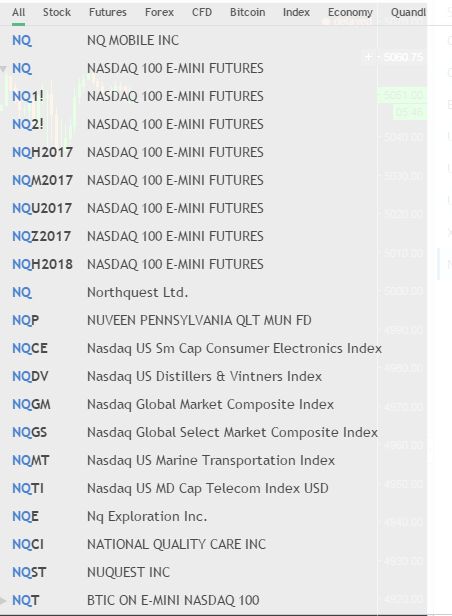Select the Futures tab
The width and height of the screenshot is (452, 616).
point(108,13)
